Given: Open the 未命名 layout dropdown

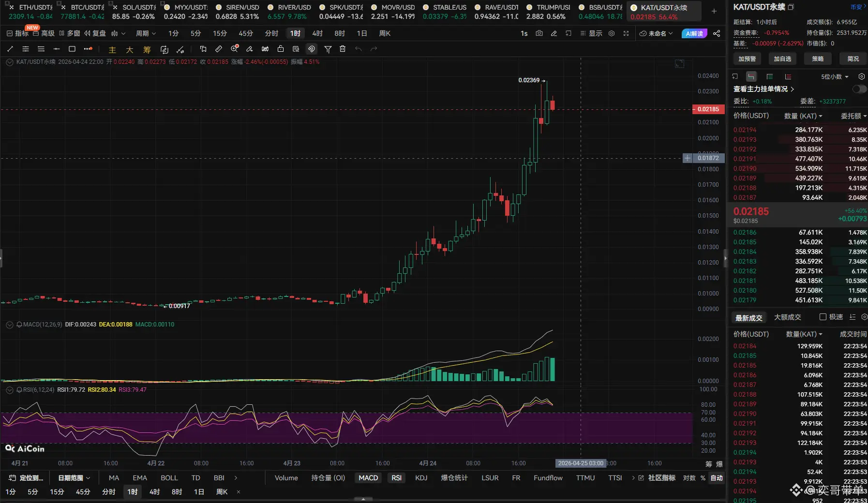Looking at the screenshot, I should pyautogui.click(x=656, y=33).
